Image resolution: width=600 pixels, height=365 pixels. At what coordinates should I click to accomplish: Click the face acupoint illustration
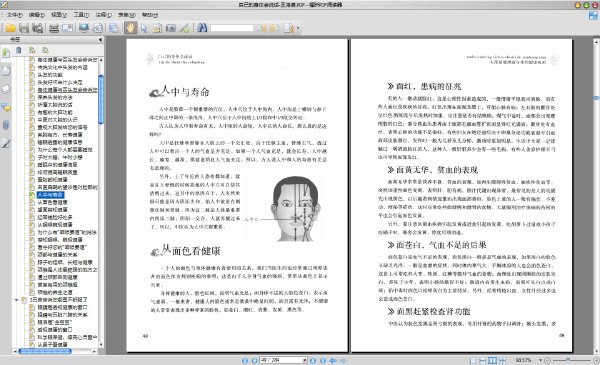point(295,209)
